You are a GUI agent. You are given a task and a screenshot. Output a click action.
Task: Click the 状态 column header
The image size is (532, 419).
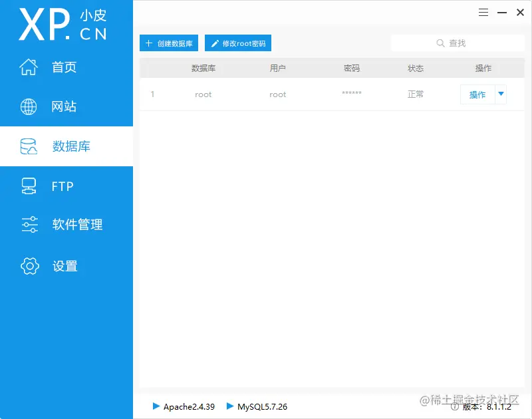(416, 69)
